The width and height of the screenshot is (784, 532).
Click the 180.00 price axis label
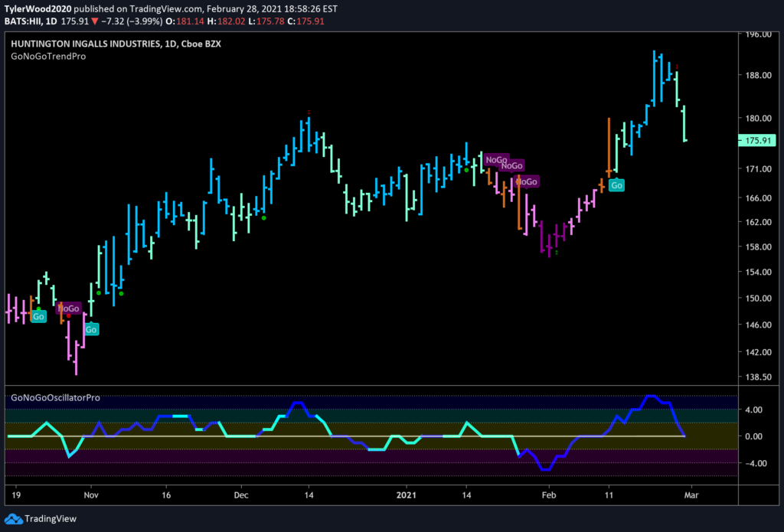point(760,118)
